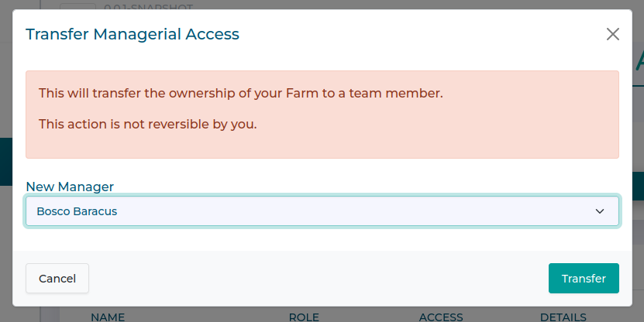The image size is (644, 322).
Task: Click the ownership transfer warning text
Action: click(x=240, y=93)
